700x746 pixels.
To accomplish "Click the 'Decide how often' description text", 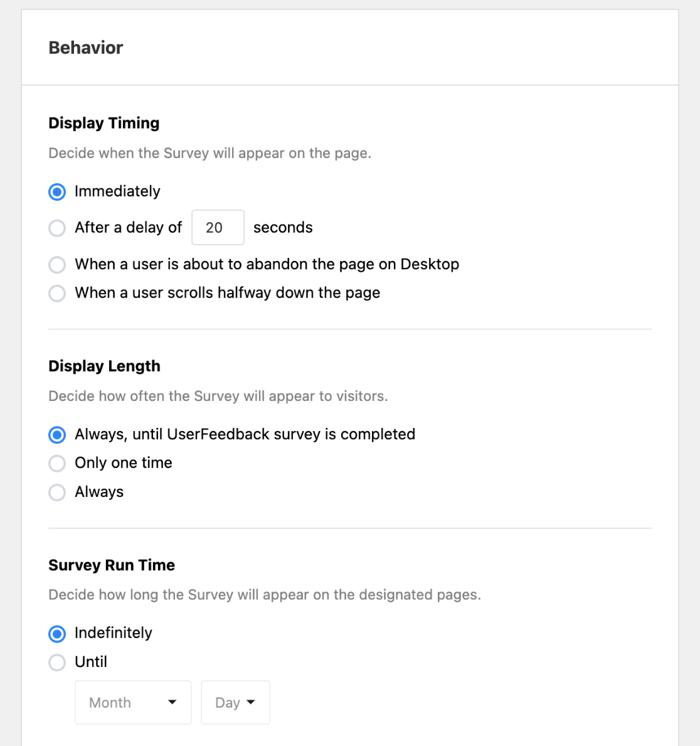I will (x=218, y=396).
